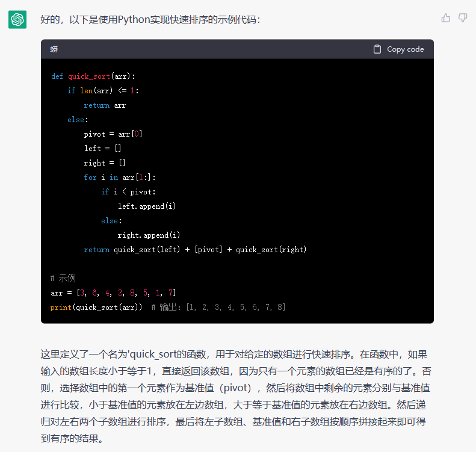Click the return quick_sort(left) + [pivot] line
The image size is (476, 452).
(x=195, y=250)
